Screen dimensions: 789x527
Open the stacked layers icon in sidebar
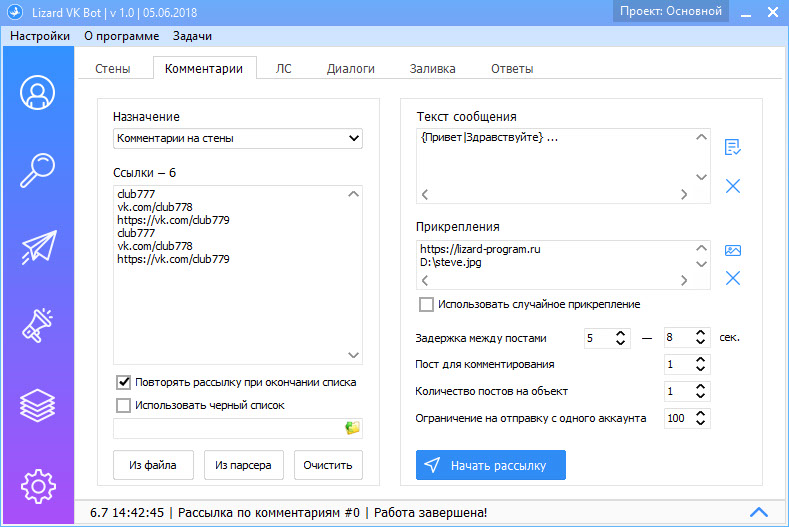click(37, 405)
